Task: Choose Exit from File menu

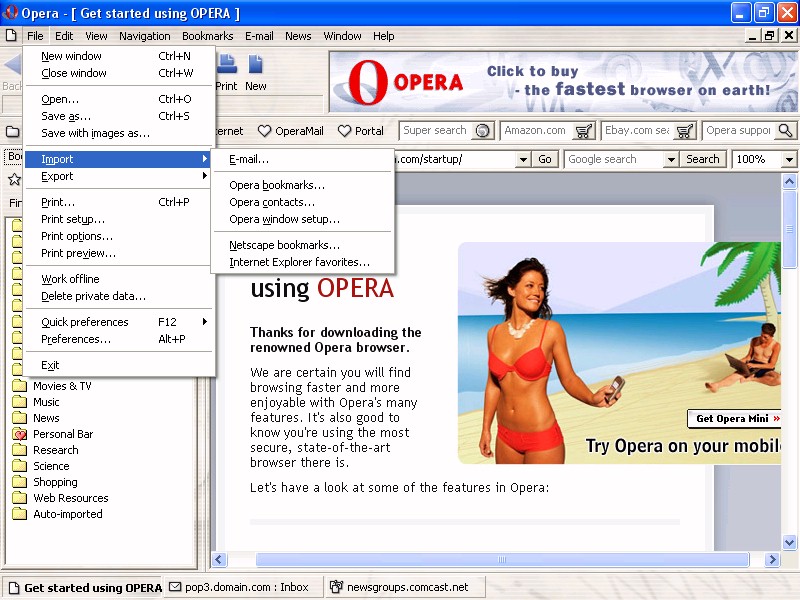Action: coord(119,365)
